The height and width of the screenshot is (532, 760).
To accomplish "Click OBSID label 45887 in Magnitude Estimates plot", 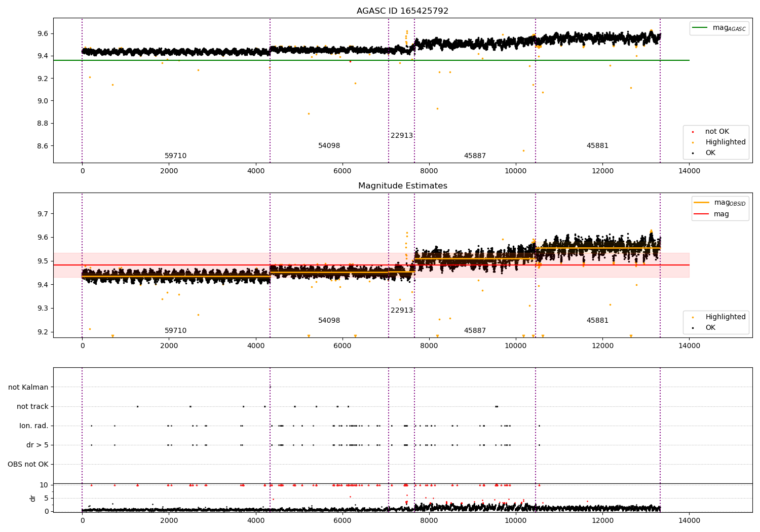I will (475, 330).
